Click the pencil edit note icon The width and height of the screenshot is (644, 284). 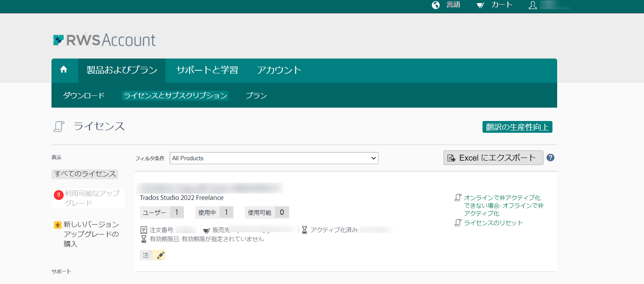160,255
